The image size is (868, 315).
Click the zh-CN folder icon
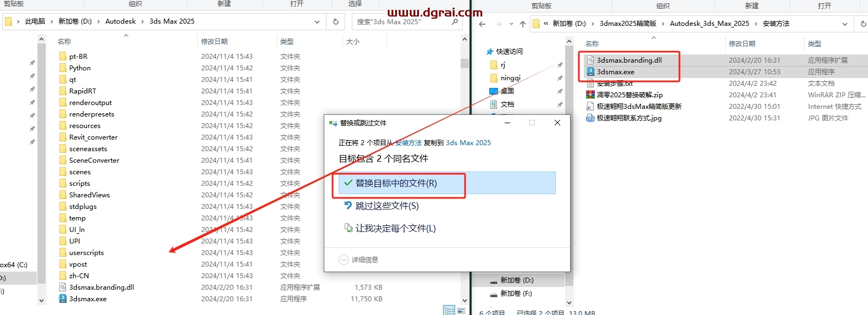coord(63,275)
